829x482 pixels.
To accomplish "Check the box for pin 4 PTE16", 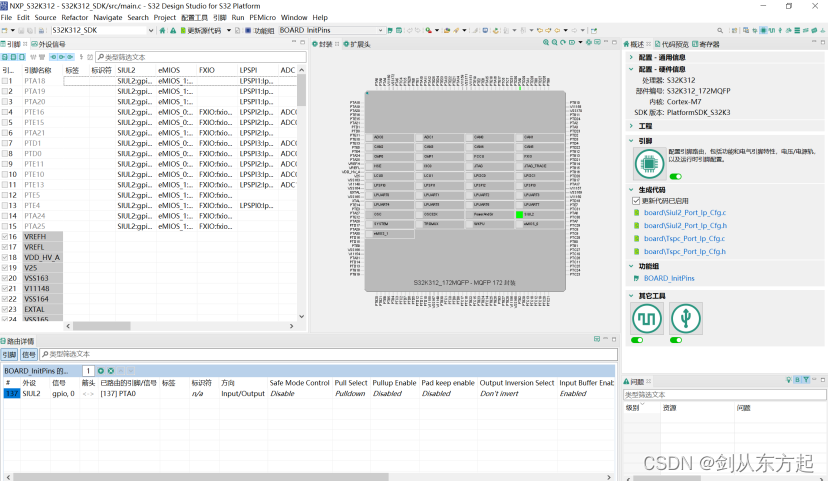I will tap(5, 112).
